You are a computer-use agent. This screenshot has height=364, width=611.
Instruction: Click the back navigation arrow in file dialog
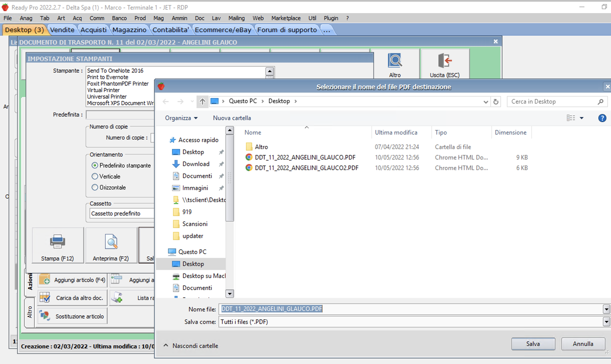pos(165,101)
